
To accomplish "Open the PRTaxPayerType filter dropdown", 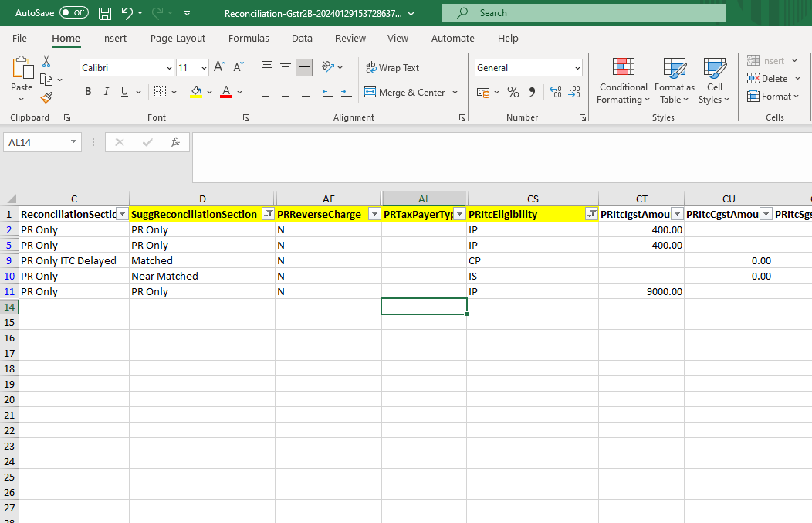I will (460, 214).
